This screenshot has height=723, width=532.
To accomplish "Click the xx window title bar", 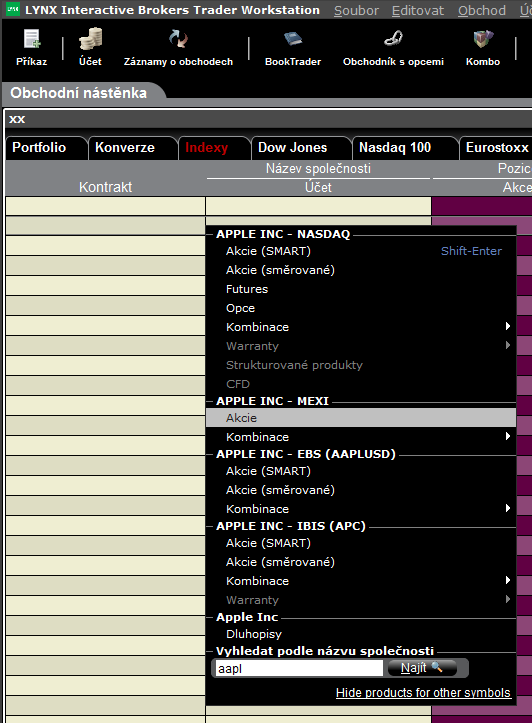I will coord(268,119).
